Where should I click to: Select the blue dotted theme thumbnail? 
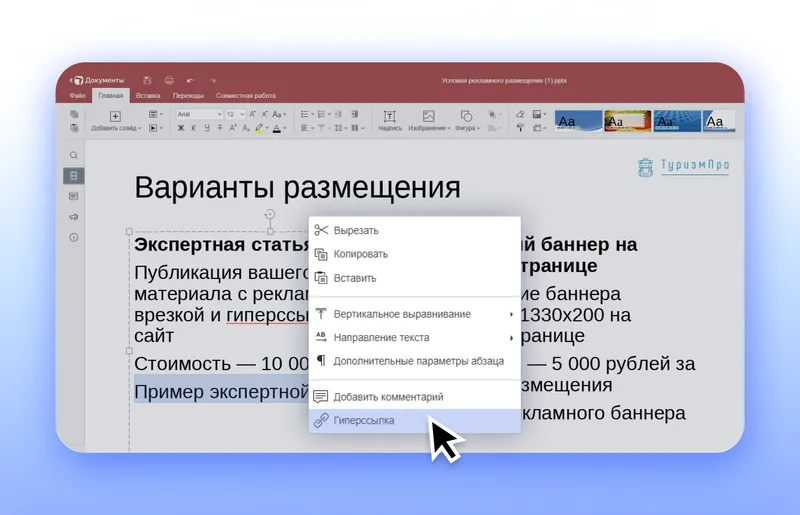(x=677, y=121)
